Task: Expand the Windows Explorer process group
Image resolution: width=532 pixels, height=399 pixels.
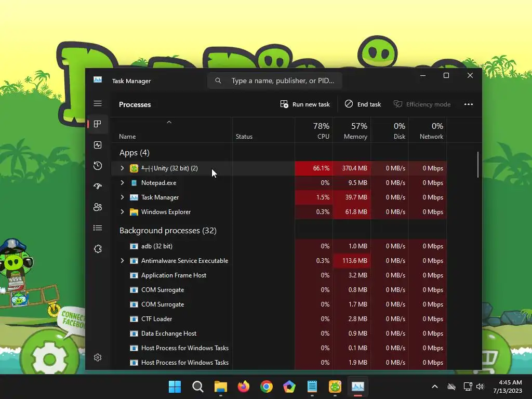Action: (x=122, y=212)
